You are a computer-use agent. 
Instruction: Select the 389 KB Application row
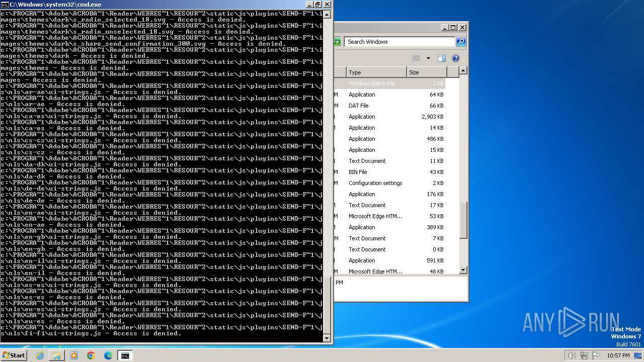tap(389, 227)
